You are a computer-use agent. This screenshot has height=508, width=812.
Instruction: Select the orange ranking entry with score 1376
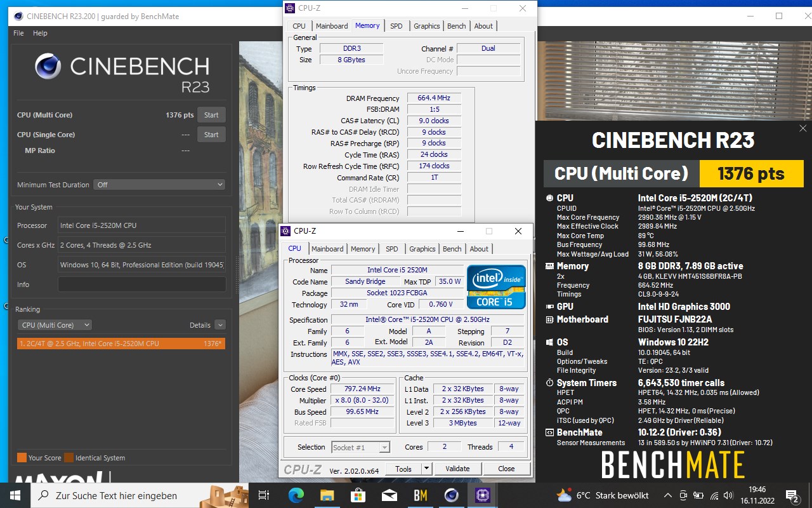121,344
